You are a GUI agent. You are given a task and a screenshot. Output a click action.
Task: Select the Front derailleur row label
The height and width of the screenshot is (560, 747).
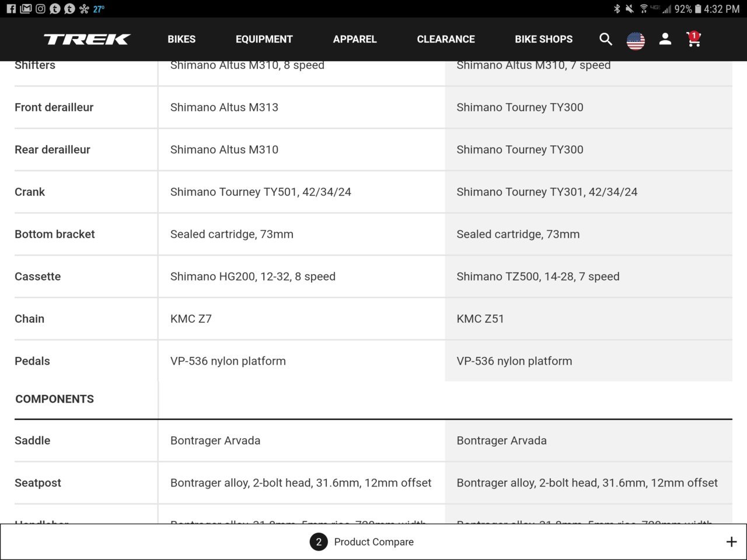click(x=54, y=107)
